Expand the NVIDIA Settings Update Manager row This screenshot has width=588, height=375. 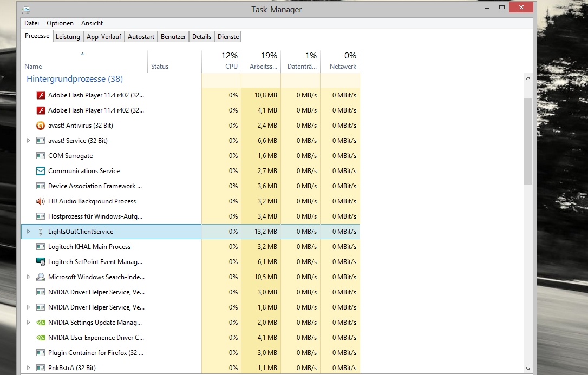point(29,322)
